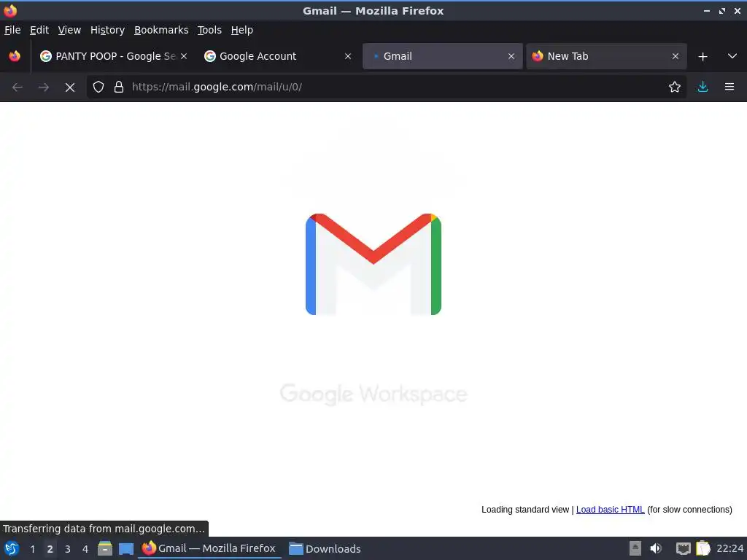Open the Tools menu
This screenshot has height=560, width=747.
click(x=209, y=30)
